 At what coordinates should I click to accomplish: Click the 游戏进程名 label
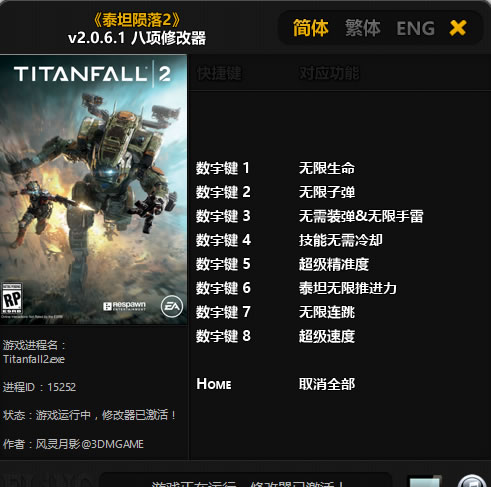(35, 345)
